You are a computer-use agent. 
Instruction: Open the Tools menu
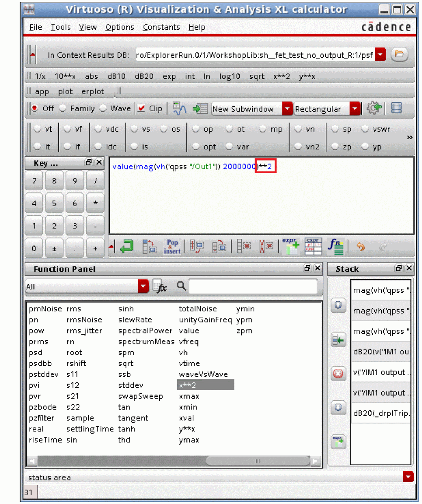click(x=61, y=27)
